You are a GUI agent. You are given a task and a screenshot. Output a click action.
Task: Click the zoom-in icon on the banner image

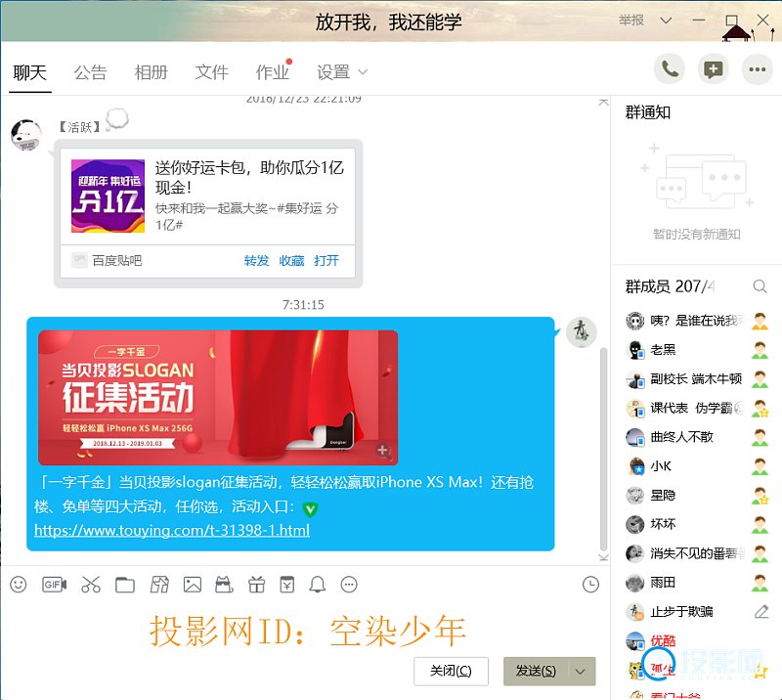383,451
